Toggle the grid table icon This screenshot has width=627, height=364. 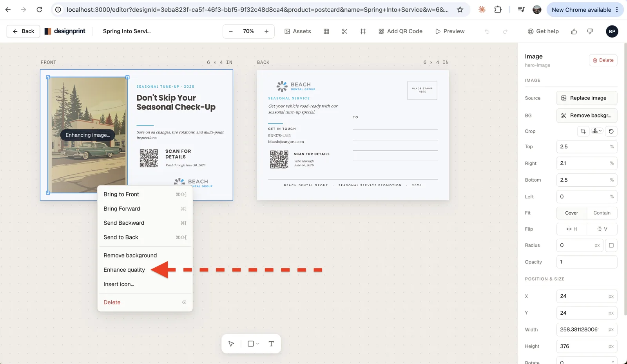point(326,31)
